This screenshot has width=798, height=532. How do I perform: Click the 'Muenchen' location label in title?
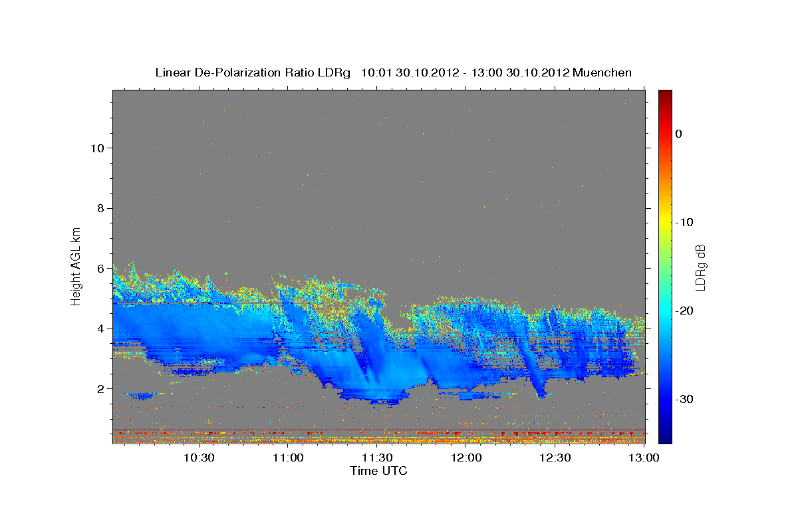coord(602,72)
